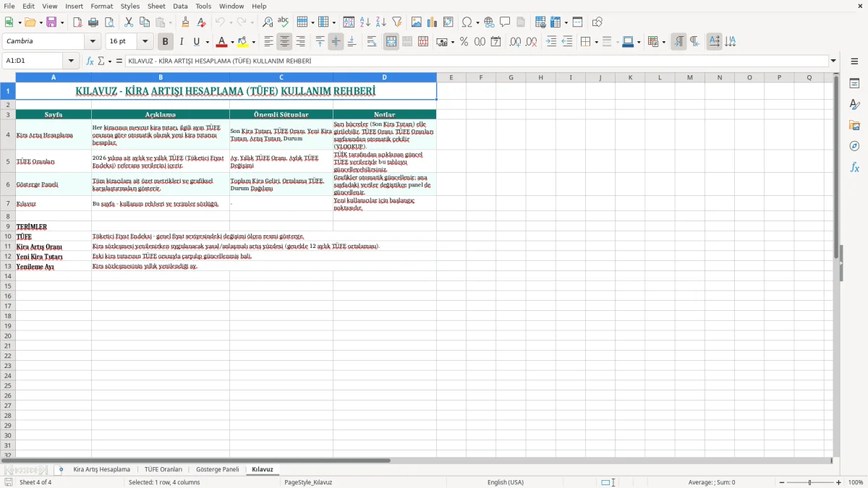Click the 100% zoom level
This screenshot has width=868, height=488.
click(856, 482)
